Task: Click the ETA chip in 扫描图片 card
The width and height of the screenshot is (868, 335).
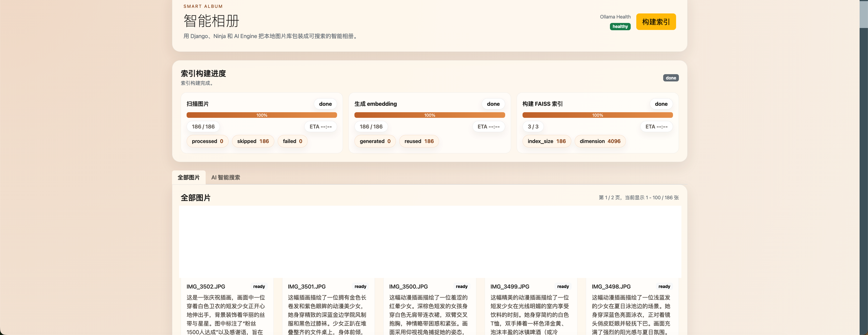Action: click(321, 127)
